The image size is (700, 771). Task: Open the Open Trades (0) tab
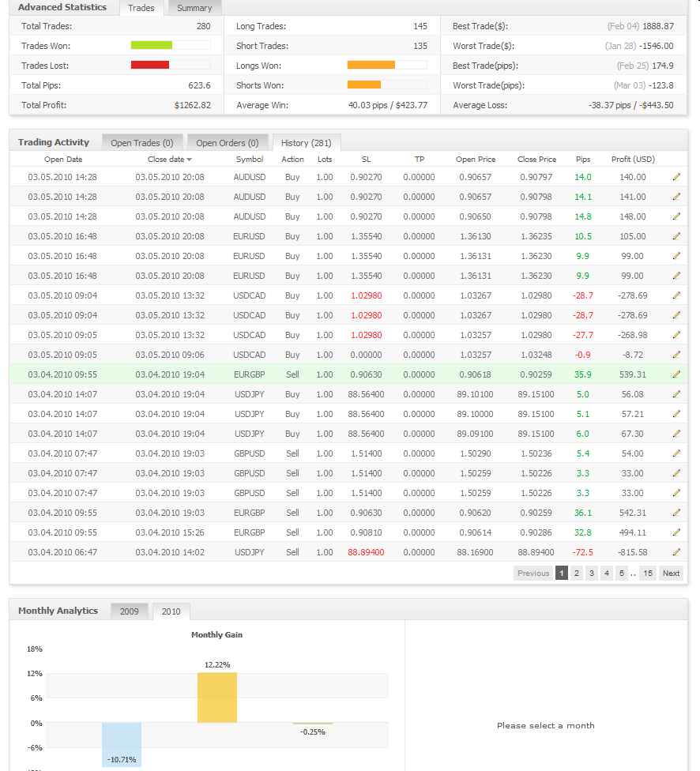142,143
